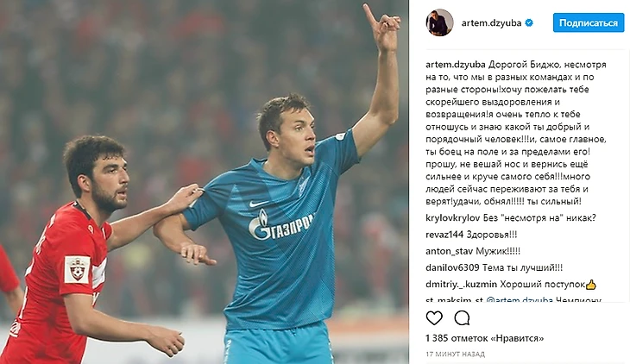This screenshot has width=630, height=364.
Task: Open commenter revaz144's profile
Action: (x=444, y=235)
